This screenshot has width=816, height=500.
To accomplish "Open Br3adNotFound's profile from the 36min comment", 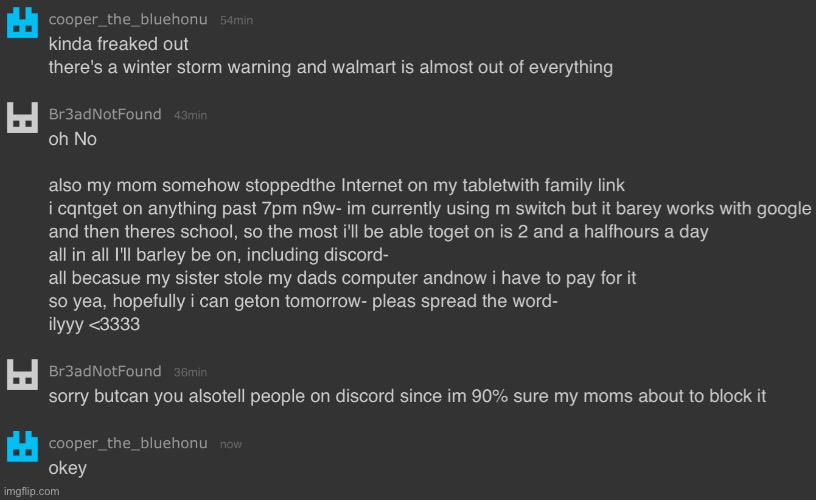I will tap(105, 371).
